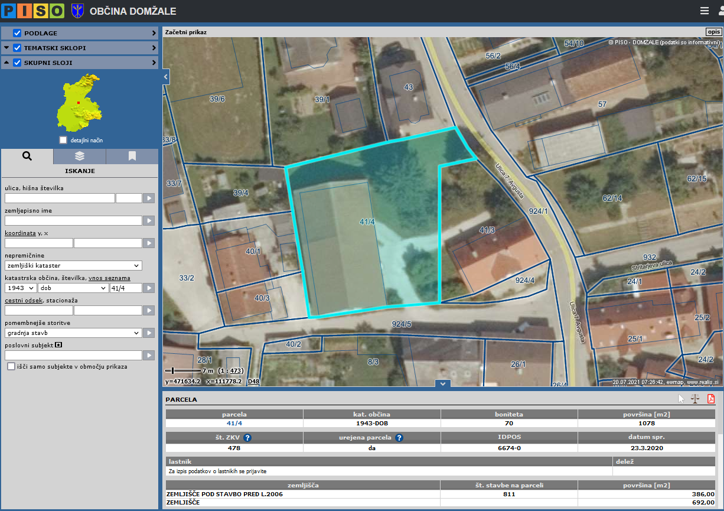
Task: Click the opis button above map
Action: (713, 32)
